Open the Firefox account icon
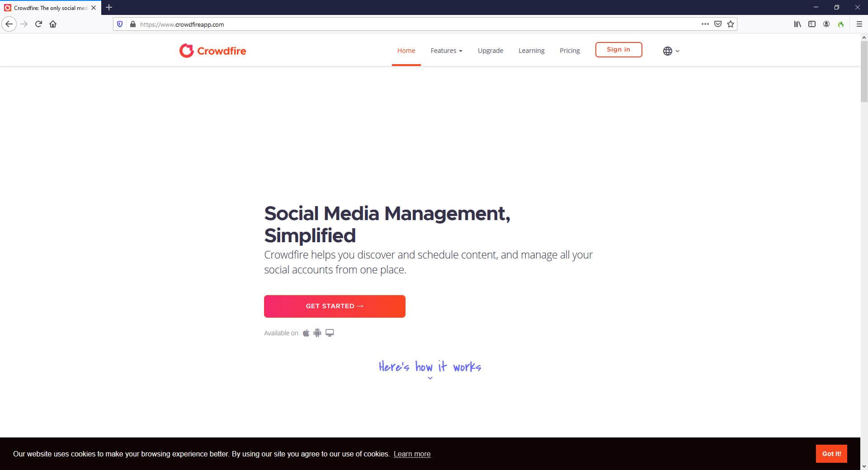868x470 pixels. (826, 24)
